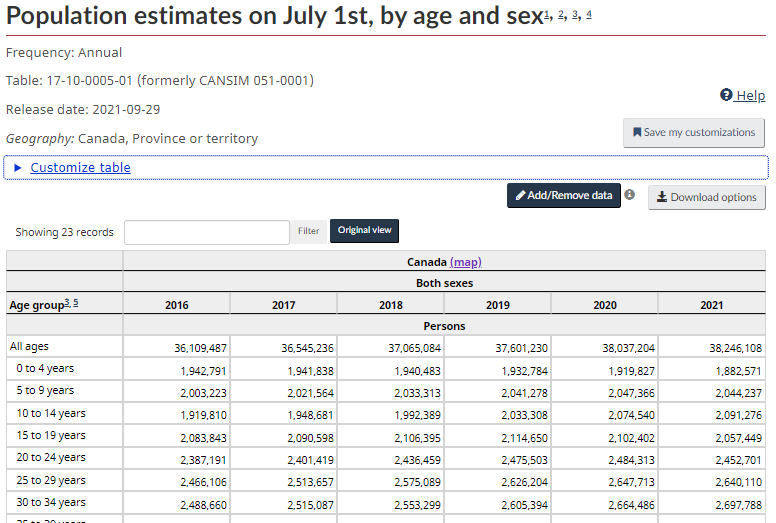Select the 0 to 4 years row label

[45, 368]
